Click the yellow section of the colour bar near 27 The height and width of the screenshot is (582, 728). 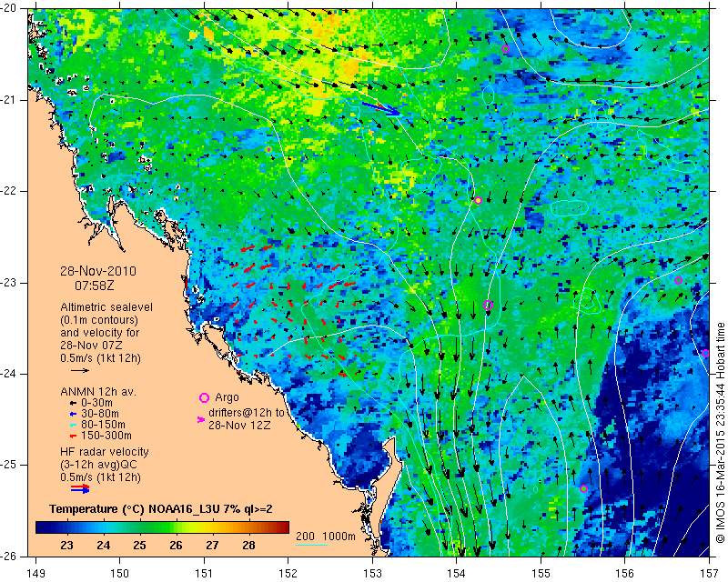pos(211,527)
